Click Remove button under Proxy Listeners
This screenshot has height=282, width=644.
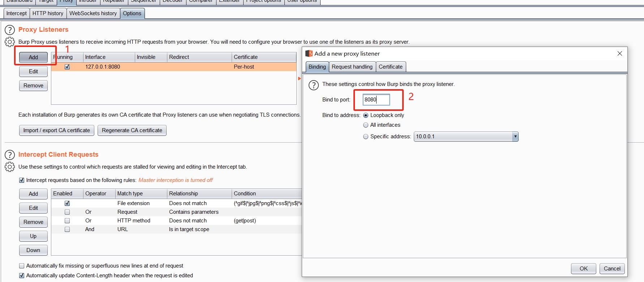point(33,86)
